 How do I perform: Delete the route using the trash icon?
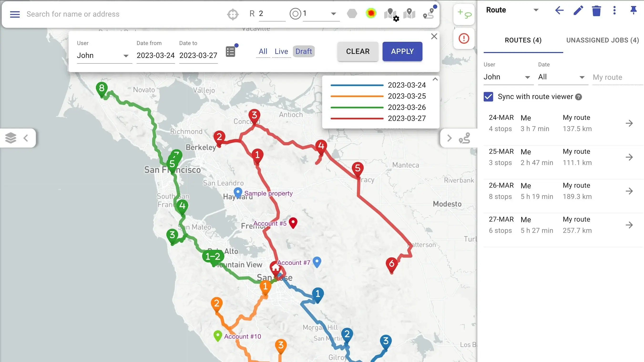pyautogui.click(x=597, y=10)
